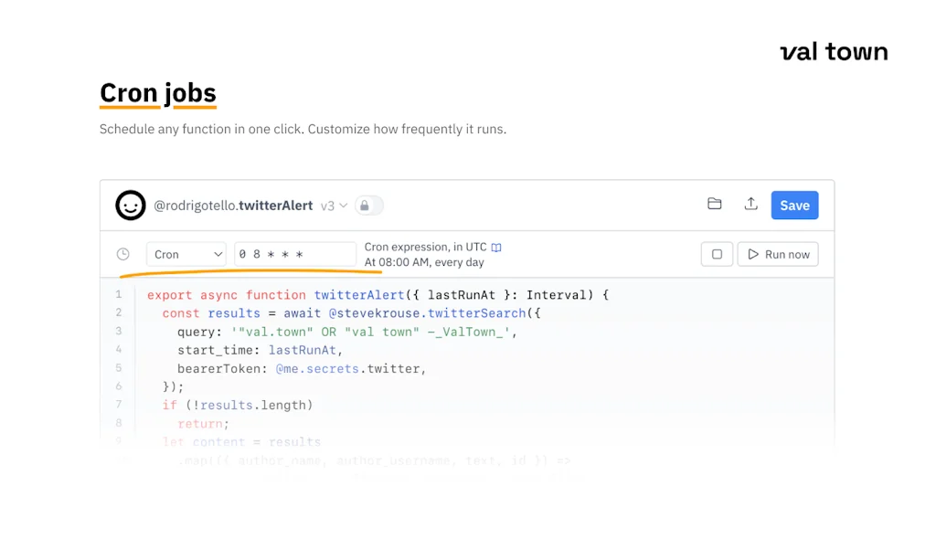The image size is (936, 560).
Task: Click the Save button
Action: [794, 206]
